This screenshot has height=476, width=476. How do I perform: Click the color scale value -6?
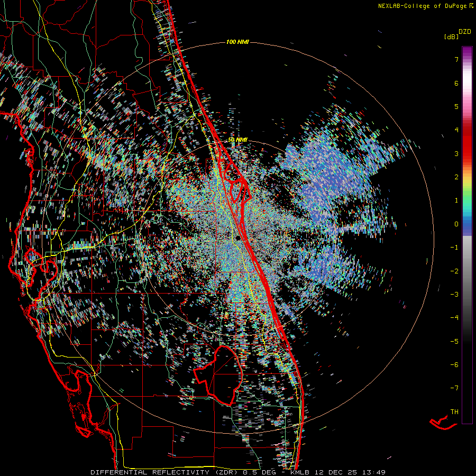pyautogui.click(x=454, y=364)
